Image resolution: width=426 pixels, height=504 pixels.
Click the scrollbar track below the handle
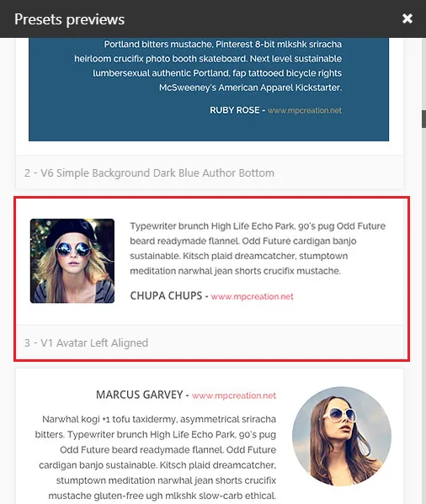(423, 315)
